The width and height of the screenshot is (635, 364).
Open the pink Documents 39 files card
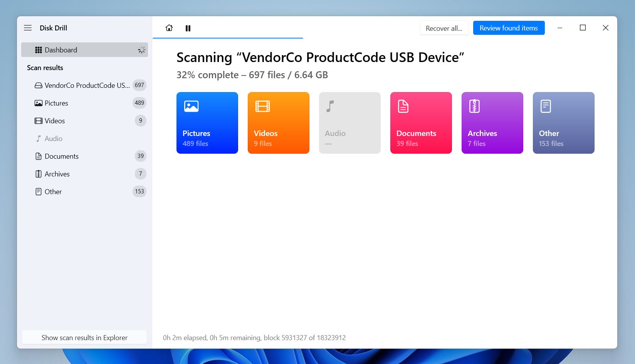[x=421, y=123]
